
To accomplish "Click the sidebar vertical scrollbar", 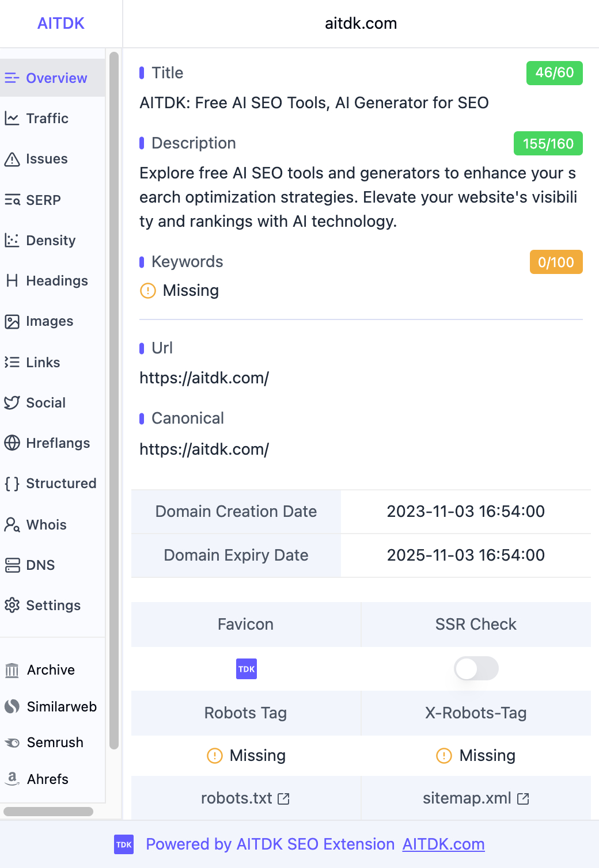I will click(x=114, y=401).
